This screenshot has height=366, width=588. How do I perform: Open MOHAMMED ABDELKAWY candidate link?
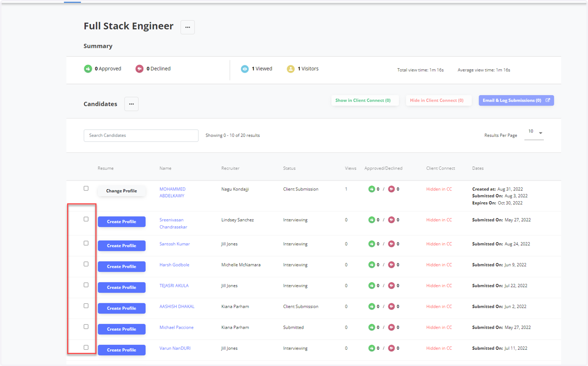172,192
